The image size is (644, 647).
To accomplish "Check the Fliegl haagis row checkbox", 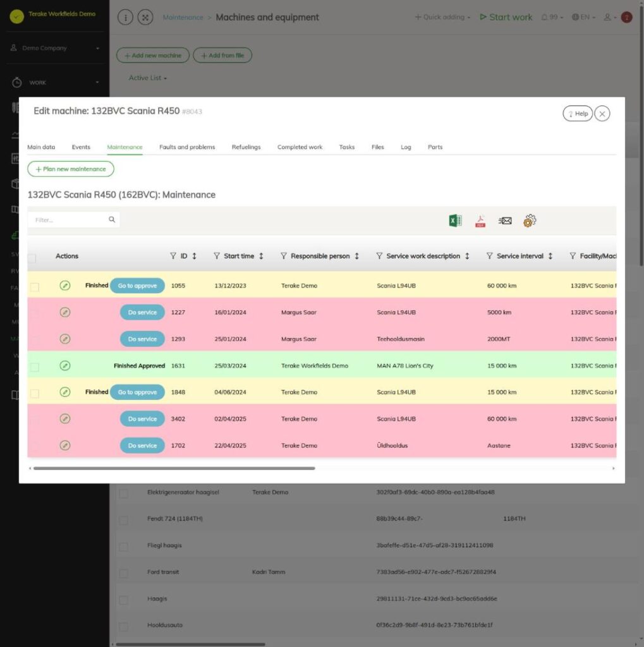I will click(x=123, y=547).
